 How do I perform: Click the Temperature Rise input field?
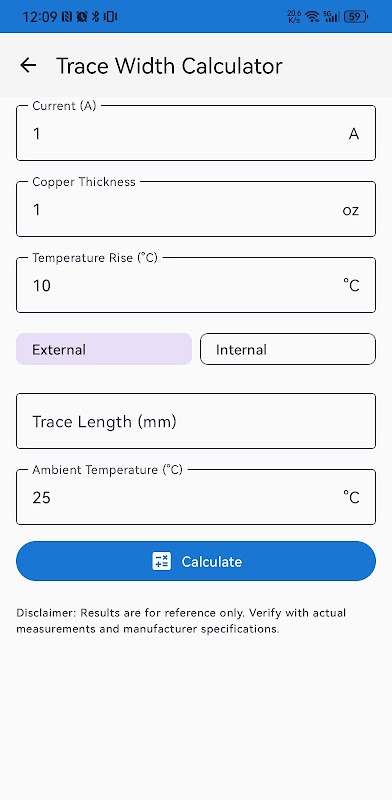click(x=196, y=285)
